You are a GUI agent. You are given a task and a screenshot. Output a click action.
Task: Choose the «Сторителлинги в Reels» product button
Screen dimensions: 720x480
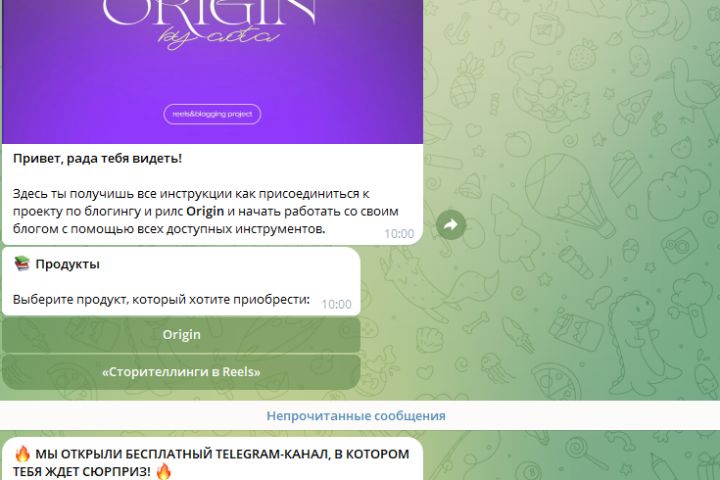pos(181,372)
